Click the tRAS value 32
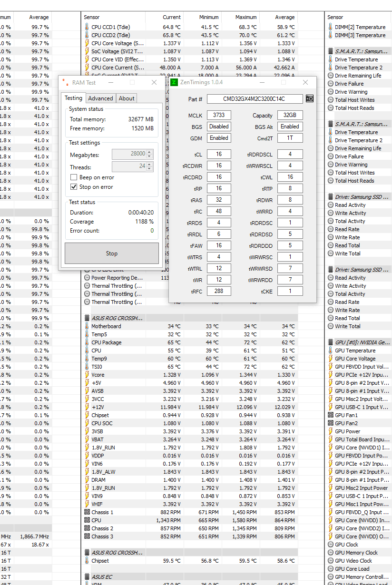Image resolution: width=392 pixels, height=585 pixels. [219, 200]
